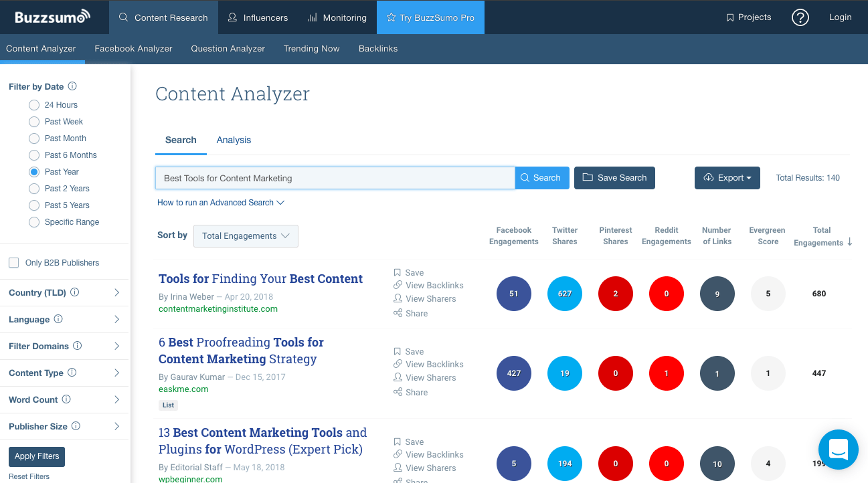Select the Past Month radio button
This screenshot has height=483, width=868.
pos(34,138)
